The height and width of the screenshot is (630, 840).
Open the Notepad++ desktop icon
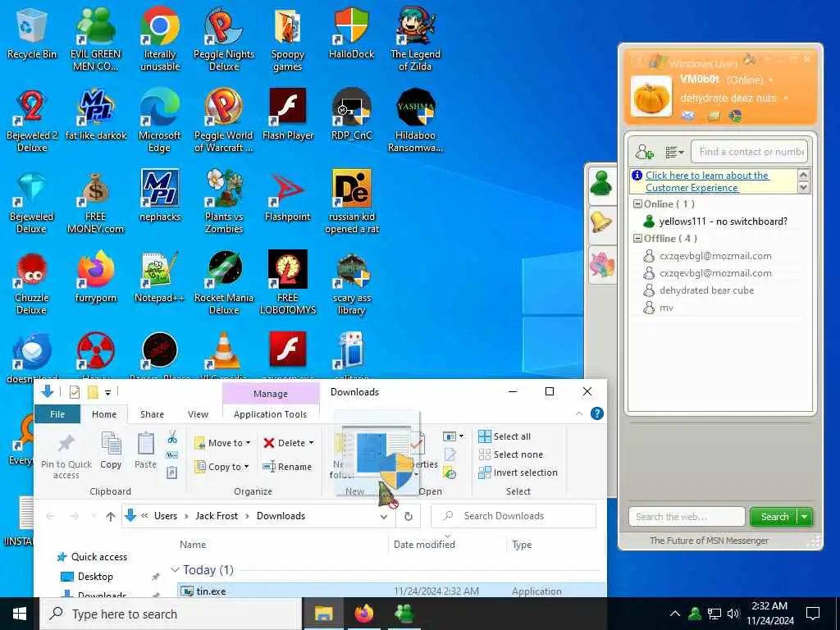point(160,277)
